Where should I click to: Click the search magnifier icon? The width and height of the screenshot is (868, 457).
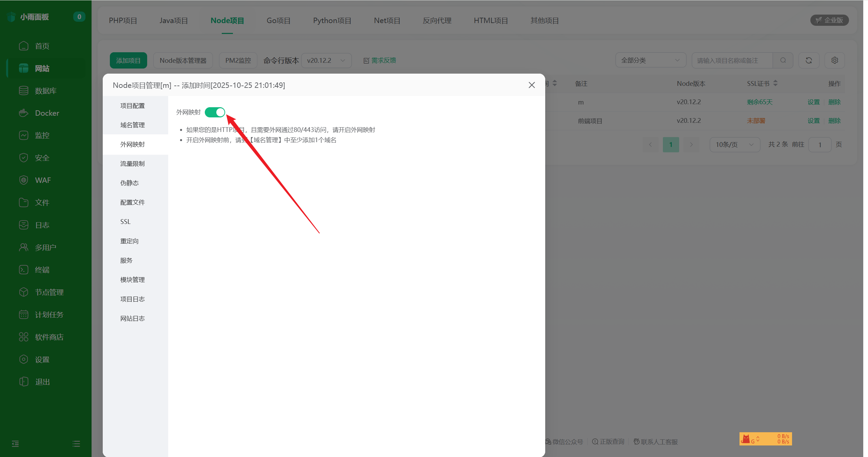pos(783,60)
